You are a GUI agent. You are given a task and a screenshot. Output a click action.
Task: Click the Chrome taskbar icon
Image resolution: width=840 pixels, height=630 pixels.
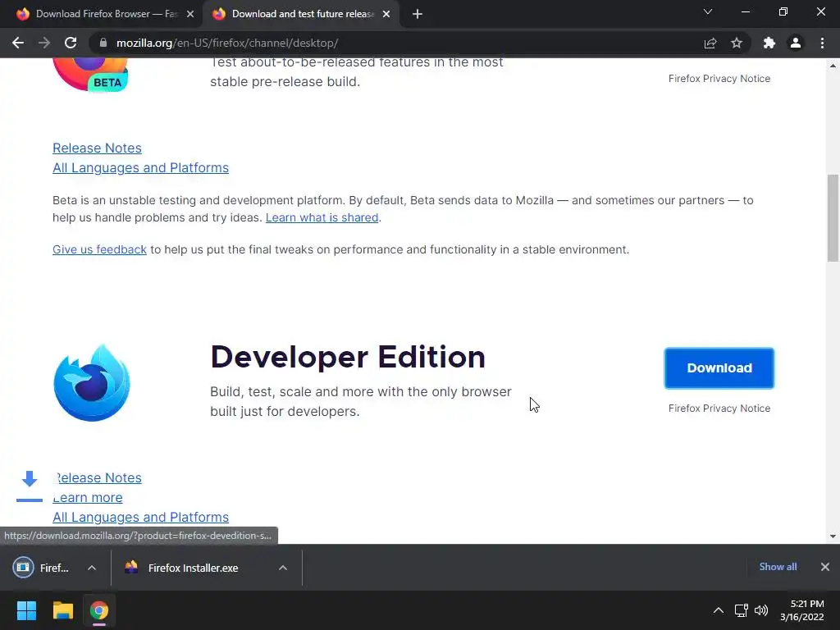tap(99, 610)
